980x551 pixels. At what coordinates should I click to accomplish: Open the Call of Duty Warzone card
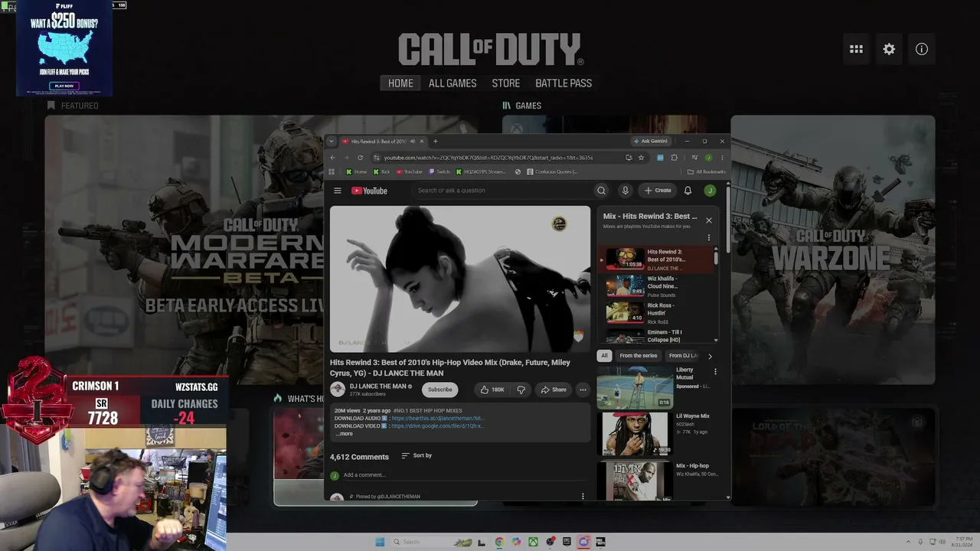(833, 250)
